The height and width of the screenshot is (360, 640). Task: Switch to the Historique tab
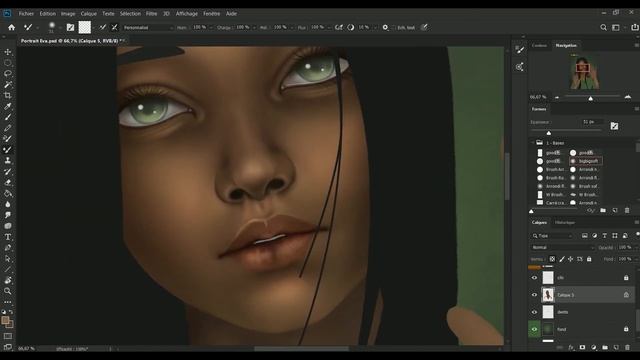565,222
